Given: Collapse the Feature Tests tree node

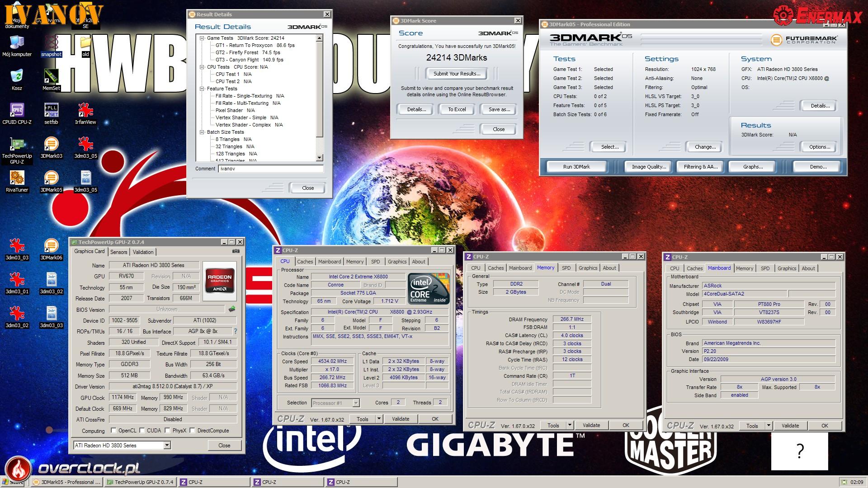Looking at the screenshot, I should click(202, 89).
